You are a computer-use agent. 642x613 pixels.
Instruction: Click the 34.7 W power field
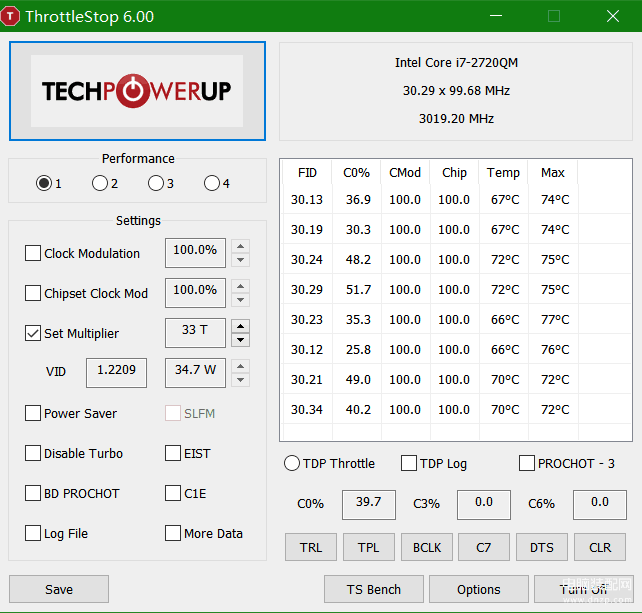pyautogui.click(x=195, y=373)
